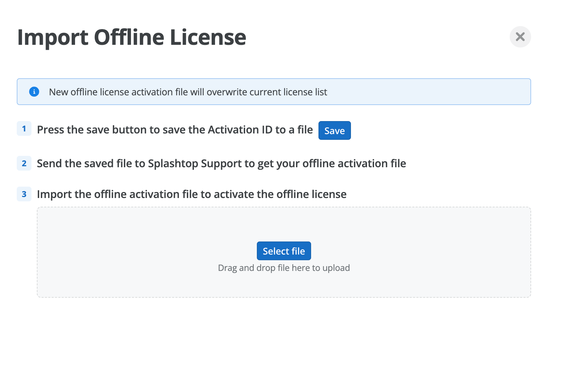
Task: Click the circular close icon at top right
Action: [x=520, y=37]
